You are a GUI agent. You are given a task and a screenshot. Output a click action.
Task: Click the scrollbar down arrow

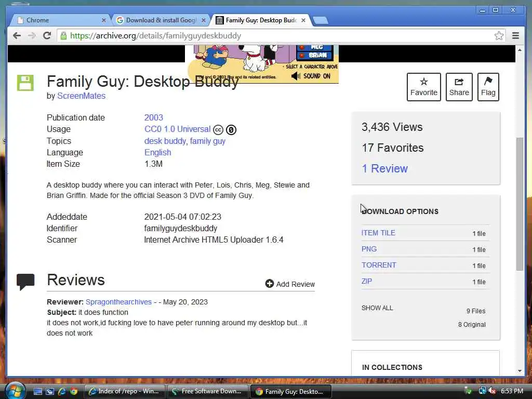click(520, 371)
